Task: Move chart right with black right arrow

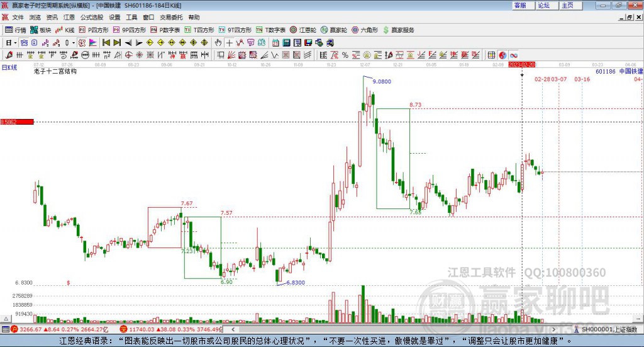Action: pos(139,43)
